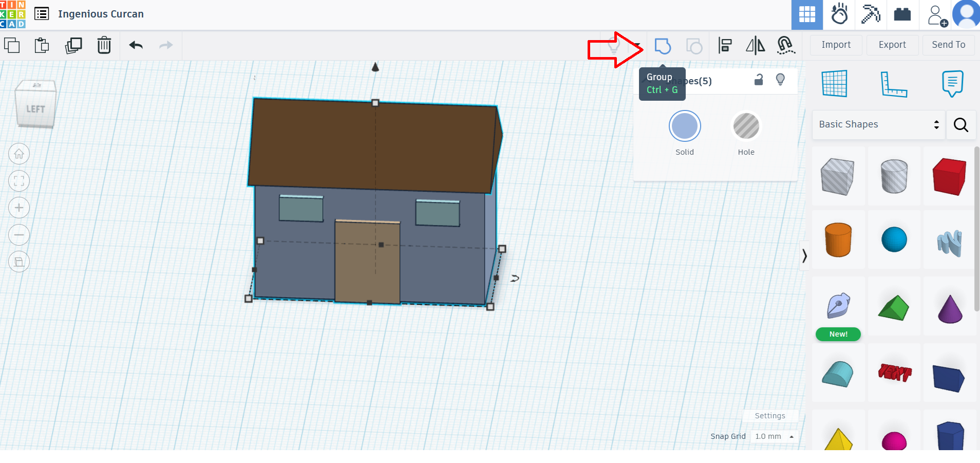Screen dimensions: 980x463
Task: Click the Cruise tool icon
Action: coord(785,46)
